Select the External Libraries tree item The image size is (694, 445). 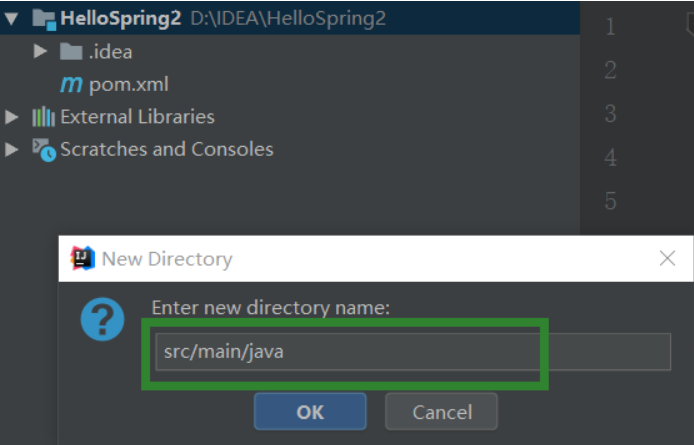[137, 117]
